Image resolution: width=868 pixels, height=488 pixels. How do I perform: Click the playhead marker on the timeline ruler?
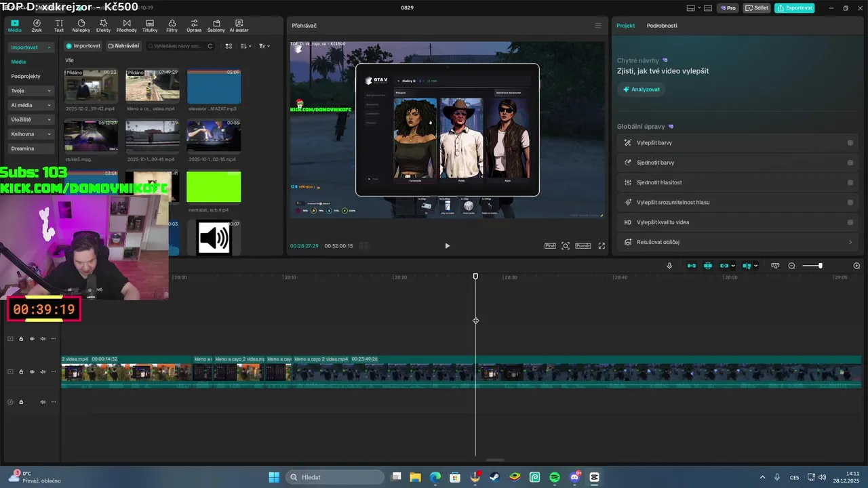[475, 277]
